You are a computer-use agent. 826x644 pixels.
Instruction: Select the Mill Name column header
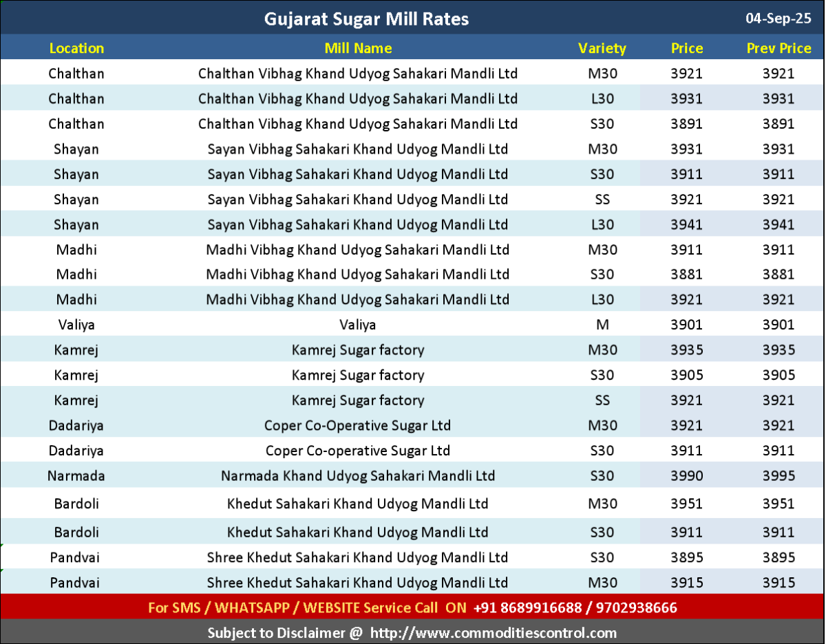point(358,48)
